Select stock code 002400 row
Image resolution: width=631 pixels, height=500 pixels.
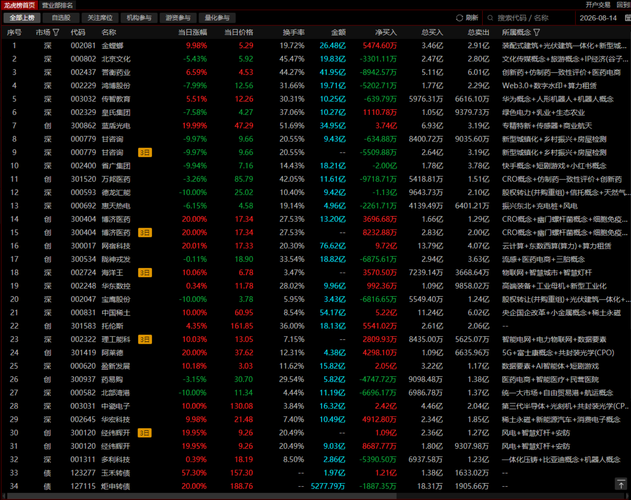(x=316, y=165)
